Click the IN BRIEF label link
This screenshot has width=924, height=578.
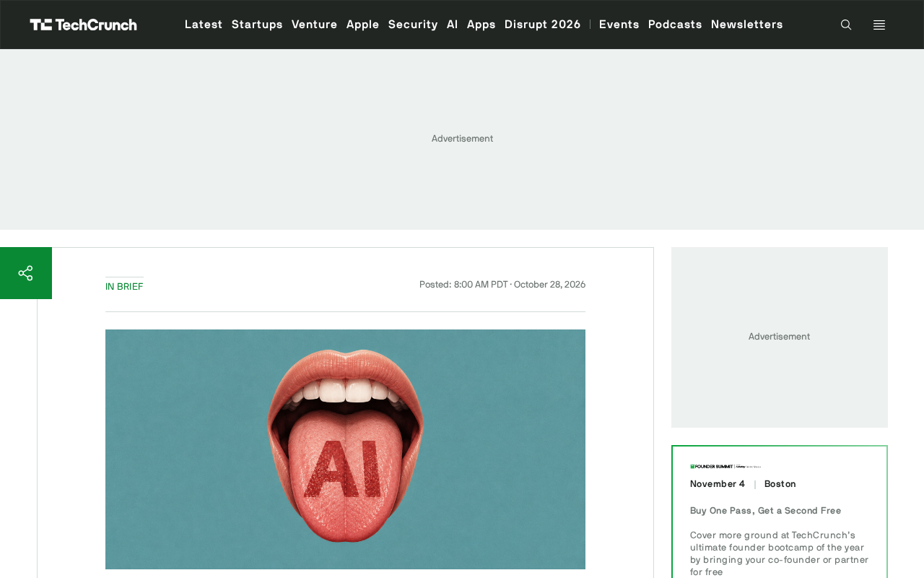(124, 287)
